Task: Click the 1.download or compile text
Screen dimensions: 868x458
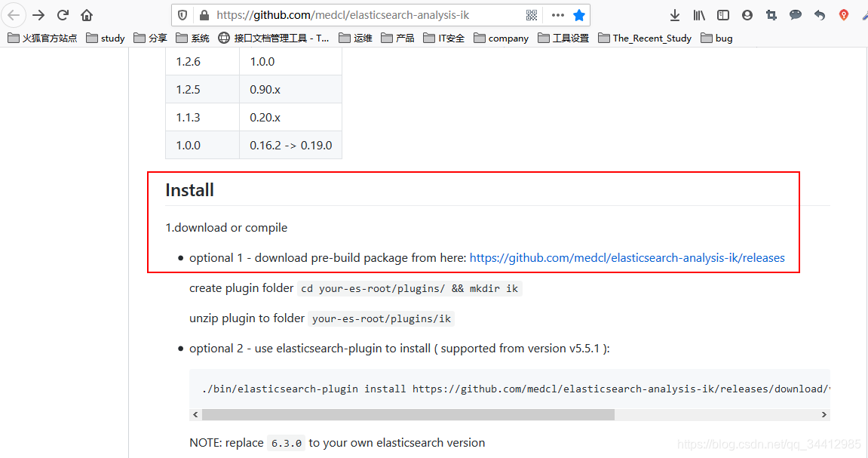Action: click(x=226, y=228)
